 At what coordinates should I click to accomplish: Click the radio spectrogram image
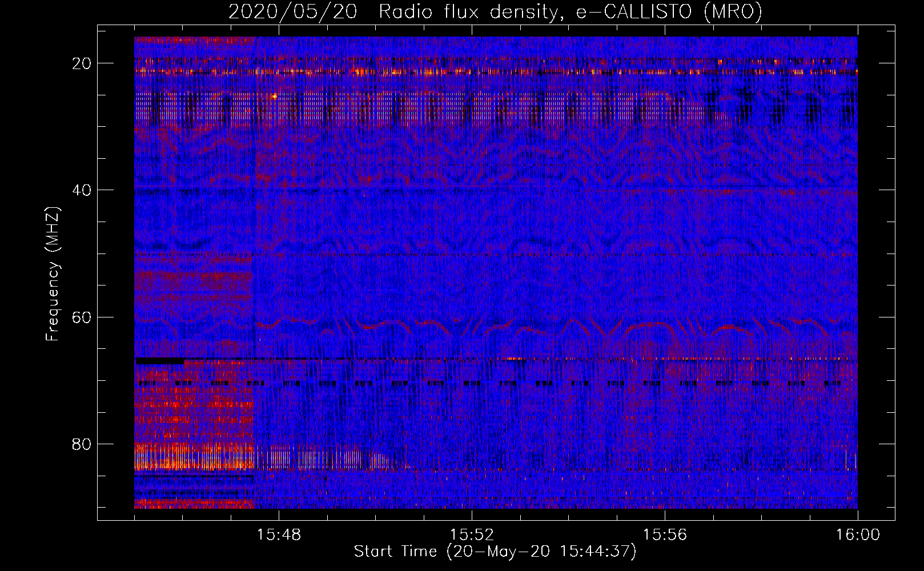pyautogui.click(x=496, y=273)
